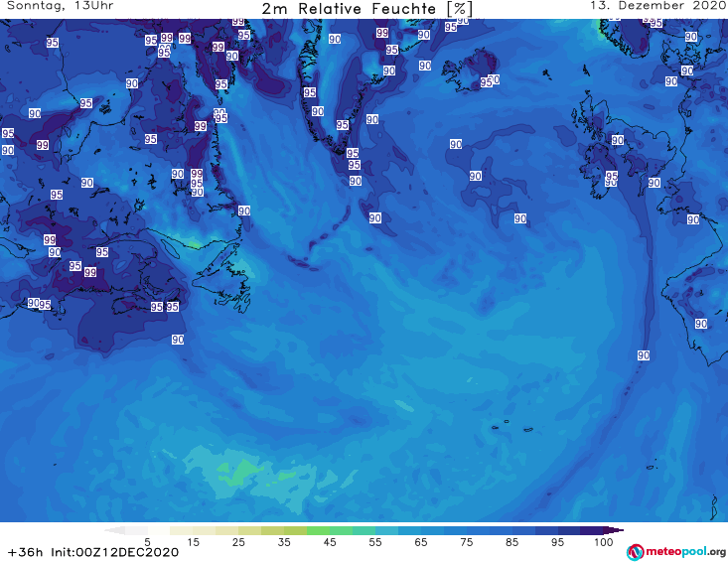
Task: Click the legend label '100'
Action: [604, 542]
